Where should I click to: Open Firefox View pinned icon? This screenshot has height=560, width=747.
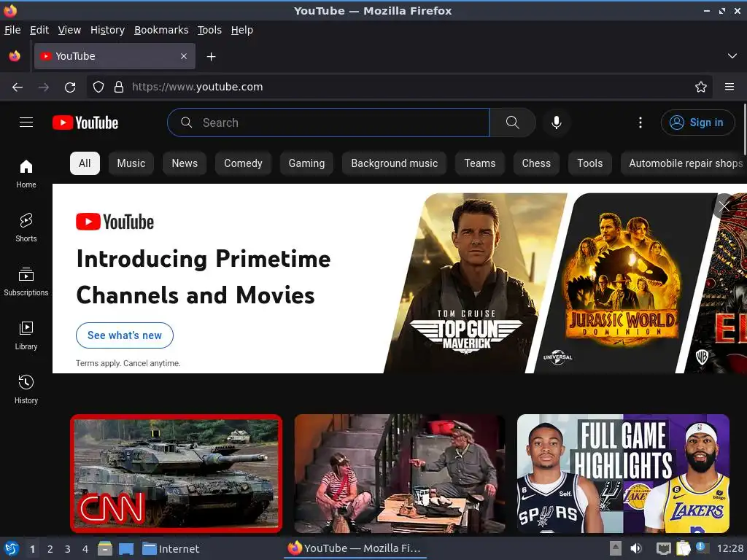pyautogui.click(x=15, y=56)
